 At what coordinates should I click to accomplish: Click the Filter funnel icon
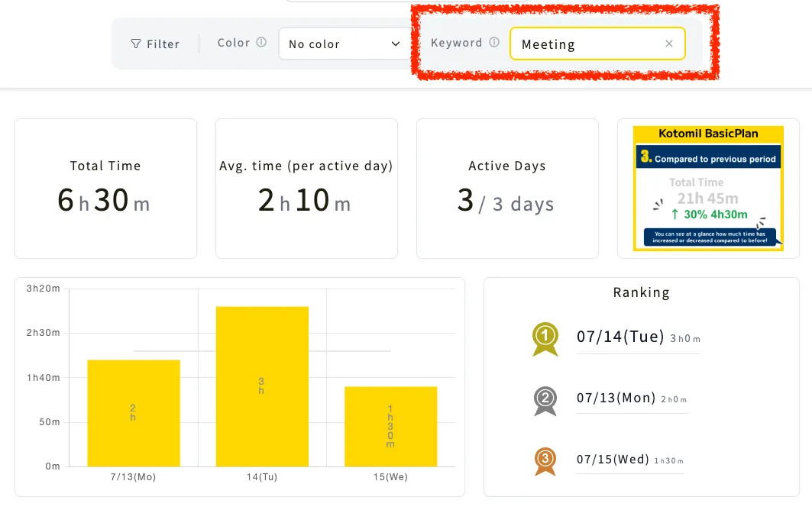pyautogui.click(x=136, y=44)
